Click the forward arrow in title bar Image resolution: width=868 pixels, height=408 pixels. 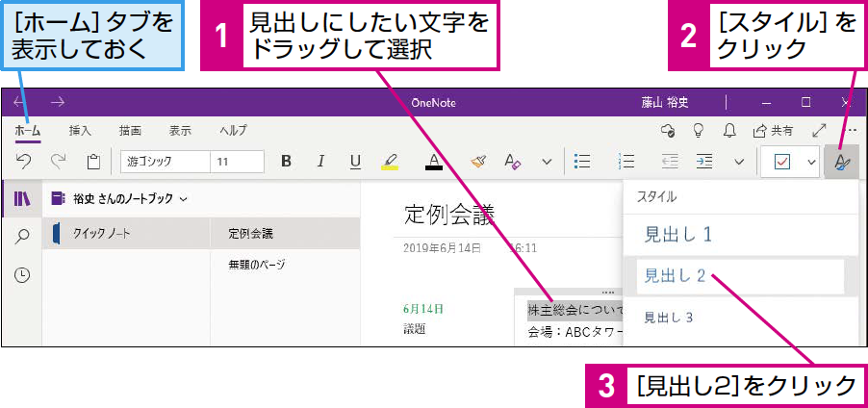click(x=58, y=102)
